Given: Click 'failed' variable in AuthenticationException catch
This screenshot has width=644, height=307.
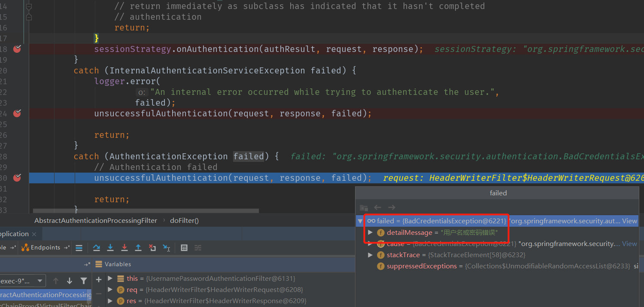Looking at the screenshot, I should [x=249, y=156].
